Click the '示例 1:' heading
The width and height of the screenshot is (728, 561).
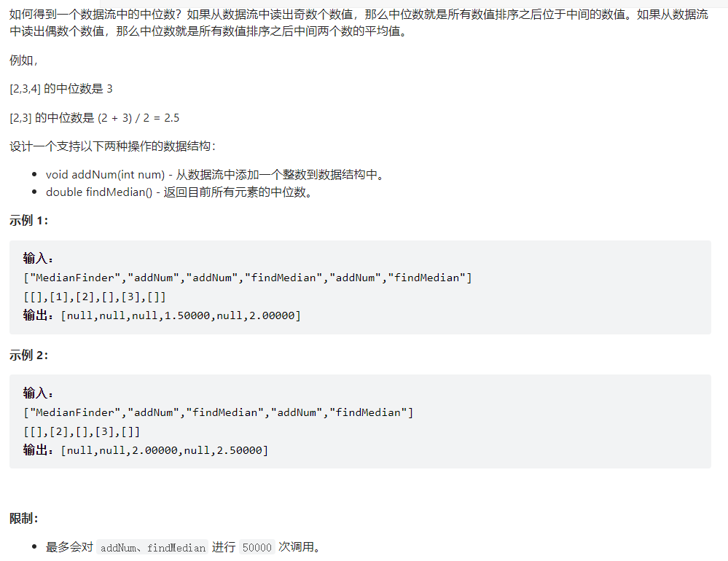(x=29, y=220)
